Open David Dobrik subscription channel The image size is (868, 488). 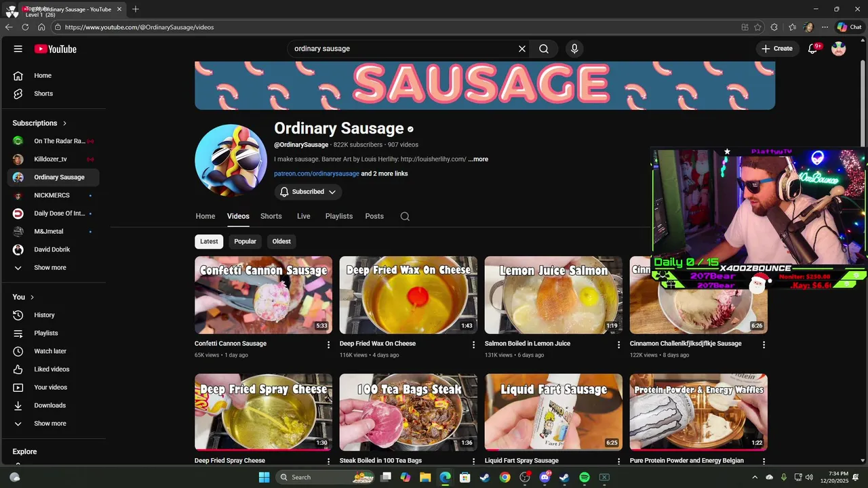click(53, 249)
